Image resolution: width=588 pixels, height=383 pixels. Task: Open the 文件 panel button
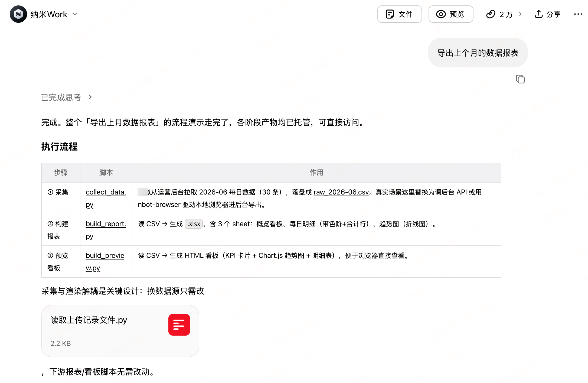tap(400, 14)
